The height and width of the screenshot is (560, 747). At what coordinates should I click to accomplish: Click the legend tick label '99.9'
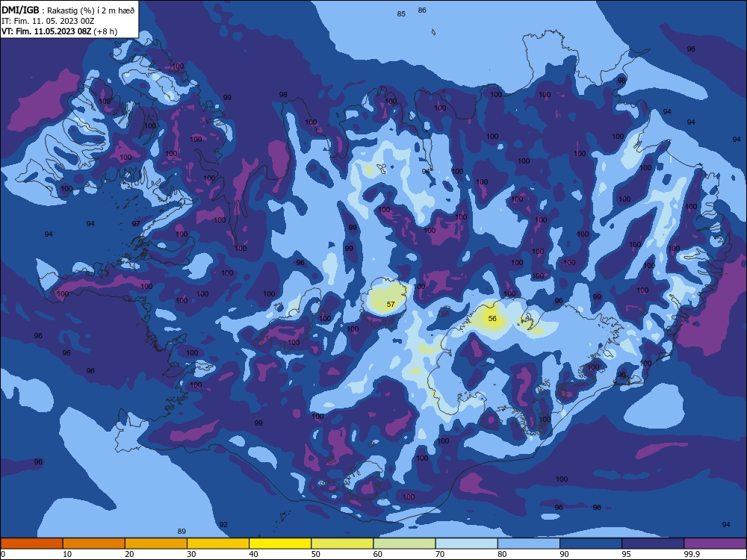[x=691, y=554]
